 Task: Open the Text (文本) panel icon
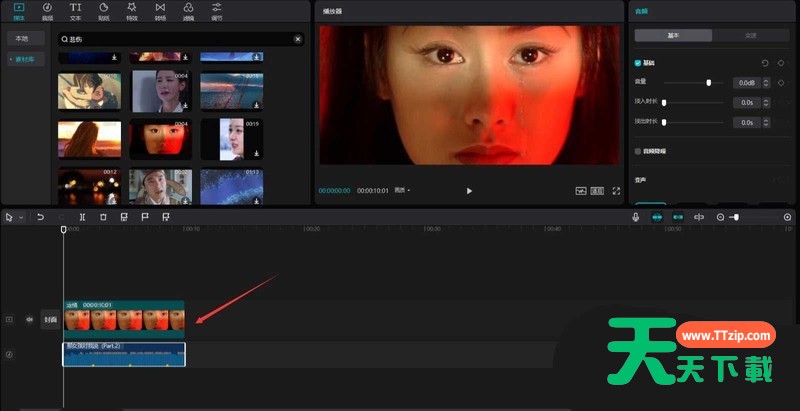coord(76,11)
